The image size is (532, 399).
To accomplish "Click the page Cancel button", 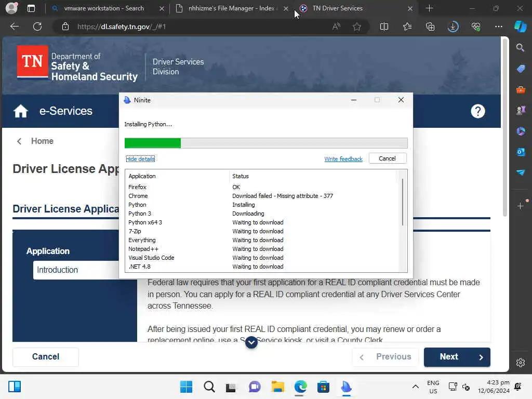I will (46, 356).
